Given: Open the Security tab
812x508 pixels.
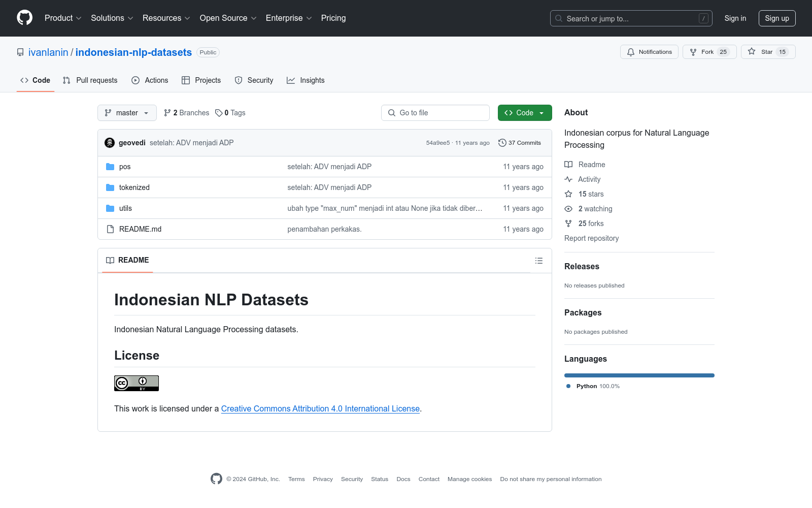Looking at the screenshot, I should click(254, 80).
